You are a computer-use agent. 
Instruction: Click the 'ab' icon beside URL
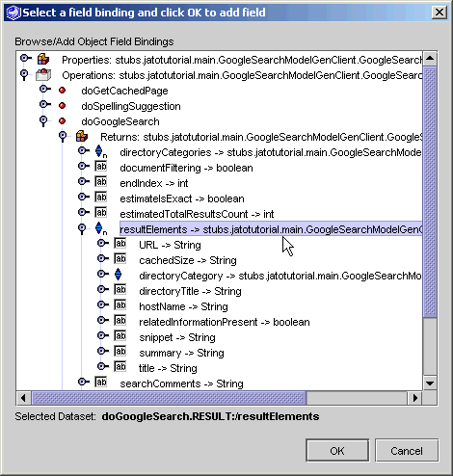click(x=120, y=244)
